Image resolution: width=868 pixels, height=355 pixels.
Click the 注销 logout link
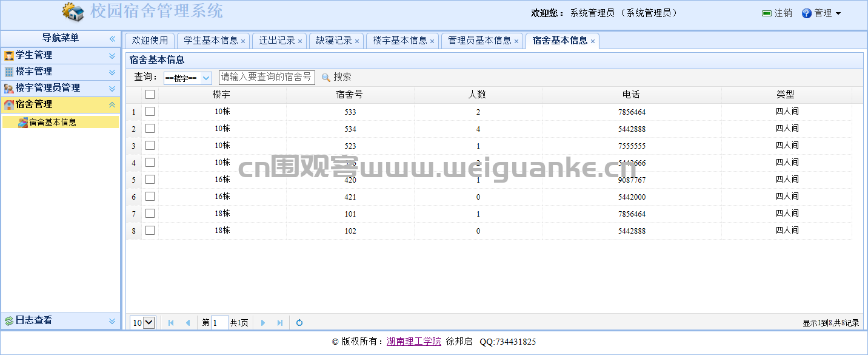783,13
